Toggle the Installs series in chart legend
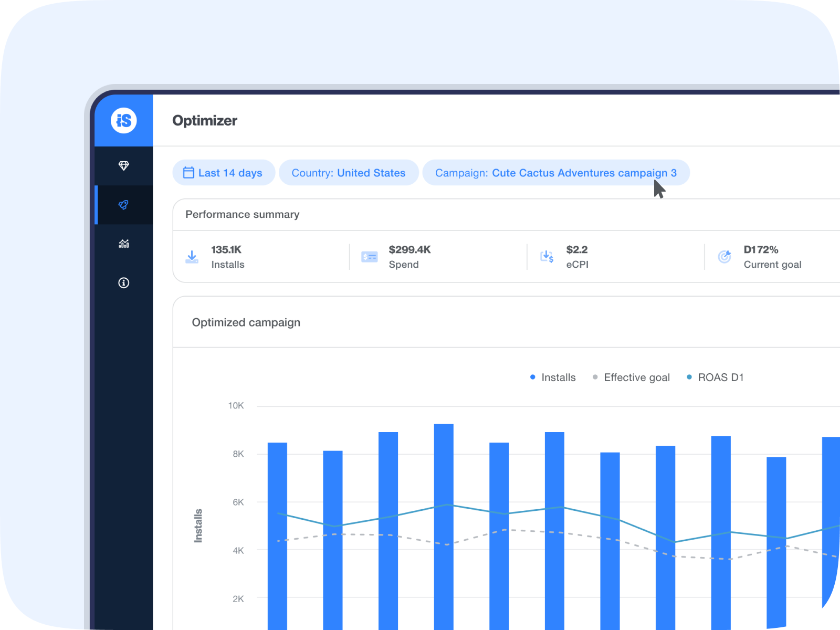 click(x=553, y=377)
